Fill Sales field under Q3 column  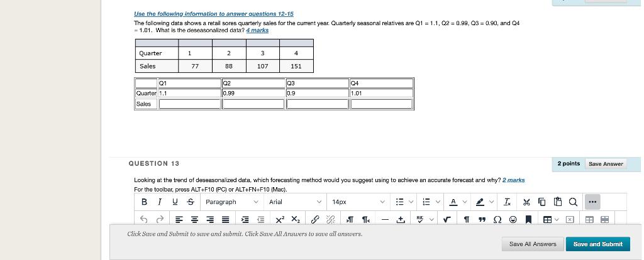point(318,104)
